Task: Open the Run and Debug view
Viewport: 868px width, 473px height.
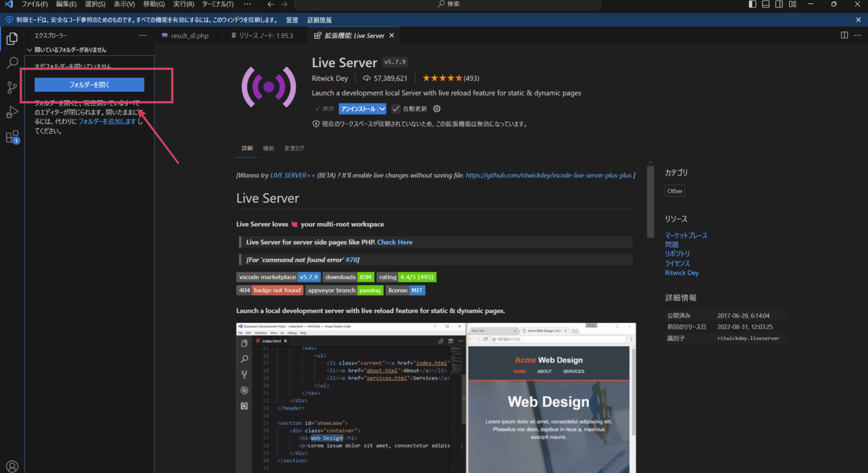Action: click(x=12, y=112)
